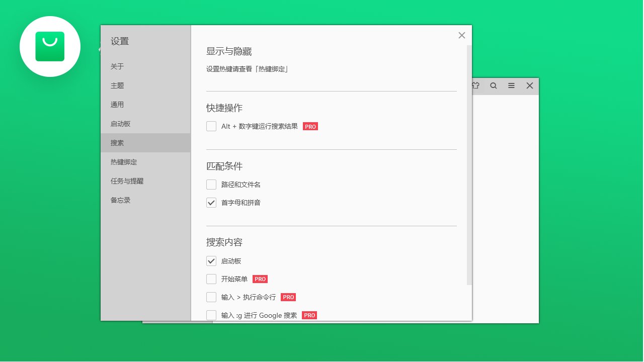The width and height of the screenshot is (644, 362).
Task: Check Alt + 数字键运行搜索结果
Action: click(x=211, y=126)
